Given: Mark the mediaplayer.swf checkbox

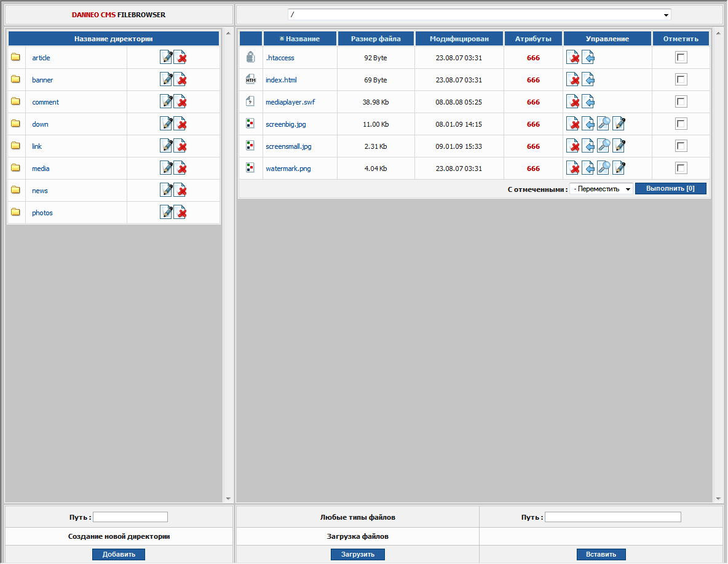Looking at the screenshot, I should 681,101.
